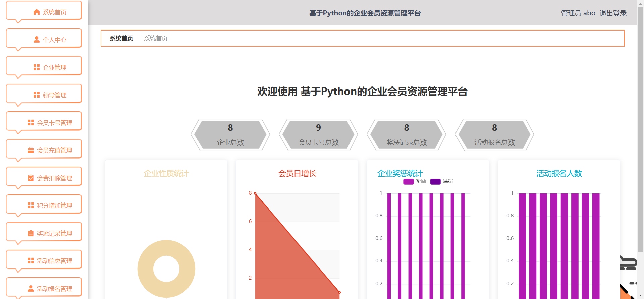Open the 企业管理 menu item
The image size is (644, 299).
point(44,66)
